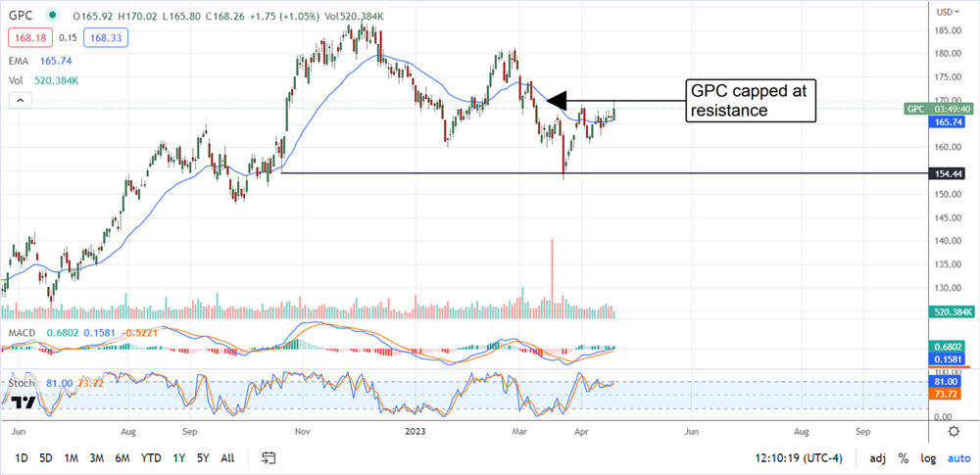The width and height of the screenshot is (980, 475).
Task: Select the 1M time range
Action: [71, 458]
